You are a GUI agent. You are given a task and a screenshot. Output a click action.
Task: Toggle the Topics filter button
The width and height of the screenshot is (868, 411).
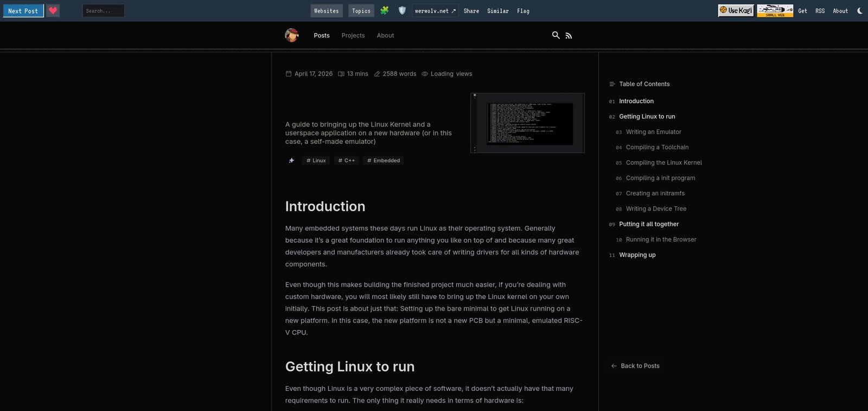361,11
